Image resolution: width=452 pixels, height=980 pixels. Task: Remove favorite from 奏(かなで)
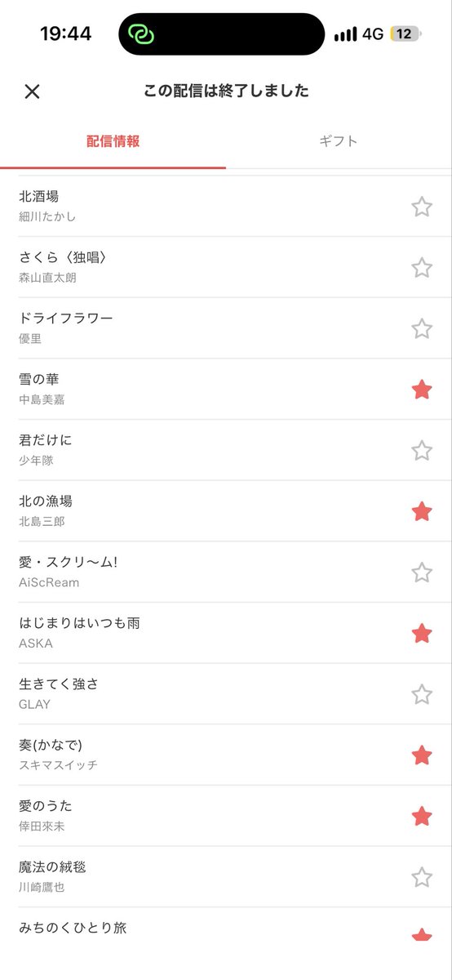[421, 755]
